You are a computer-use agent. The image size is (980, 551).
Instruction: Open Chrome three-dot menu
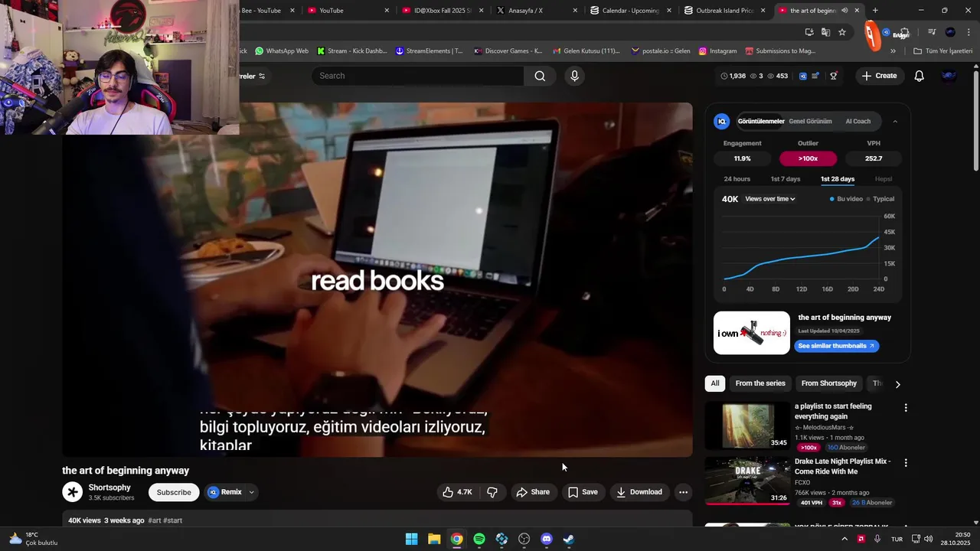coord(968,32)
